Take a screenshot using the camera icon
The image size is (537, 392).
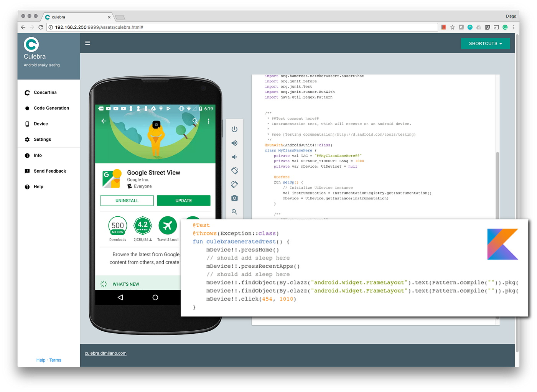(234, 198)
